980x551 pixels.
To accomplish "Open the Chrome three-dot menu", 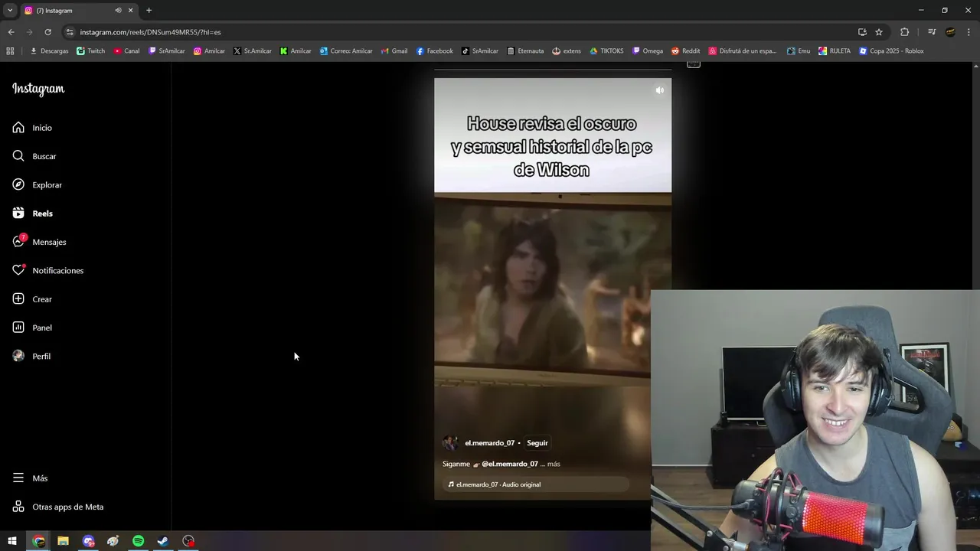I will click(x=969, y=32).
